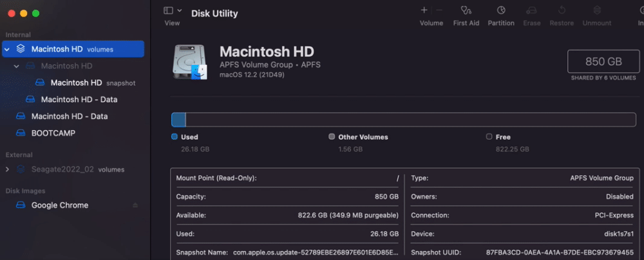Collapse the Macintosh HD volumes group
Viewport: 644px width, 260px height.
[x=7, y=50]
